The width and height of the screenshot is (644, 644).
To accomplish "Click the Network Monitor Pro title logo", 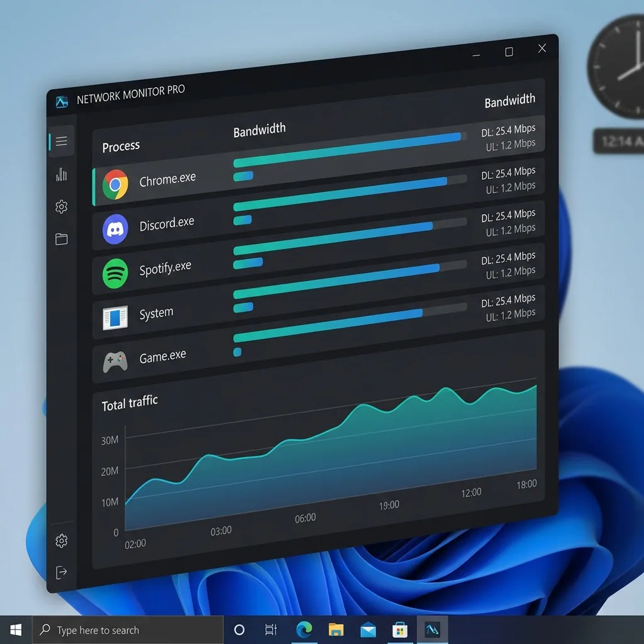I will click(x=62, y=101).
